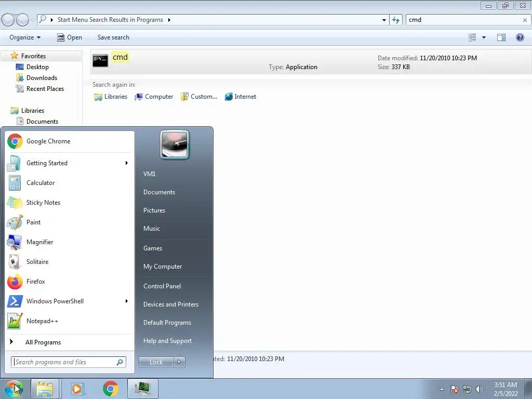Search again on the Internet
The image size is (532, 399).
point(240,97)
